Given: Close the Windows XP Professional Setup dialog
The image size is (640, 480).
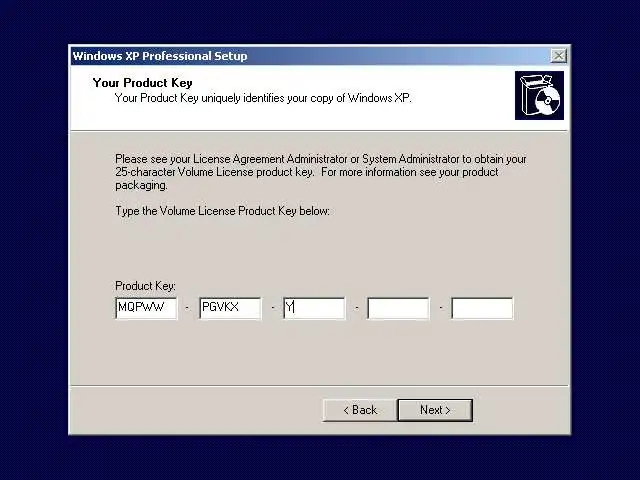Looking at the screenshot, I should point(558,56).
